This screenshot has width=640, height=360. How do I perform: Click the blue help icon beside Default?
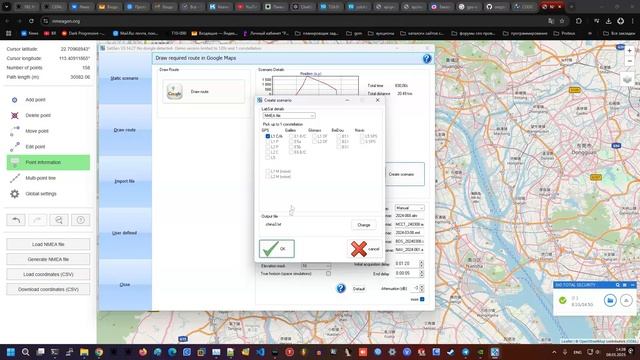pyautogui.click(x=341, y=289)
